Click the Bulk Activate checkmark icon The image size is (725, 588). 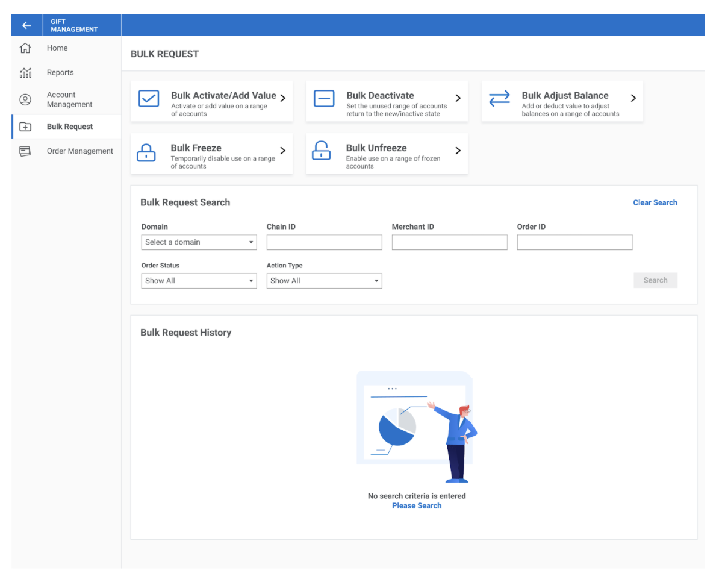coord(149,99)
